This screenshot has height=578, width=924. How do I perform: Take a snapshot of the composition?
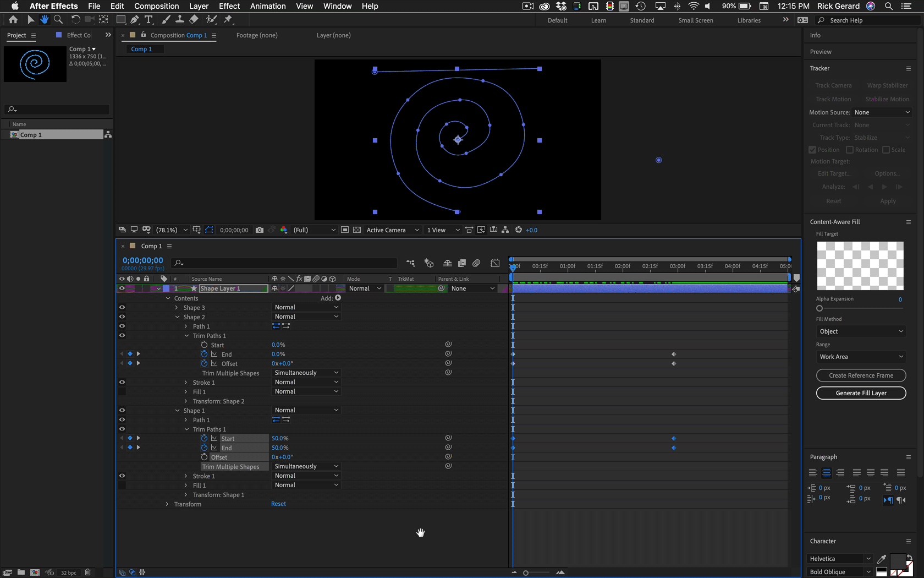coord(259,230)
